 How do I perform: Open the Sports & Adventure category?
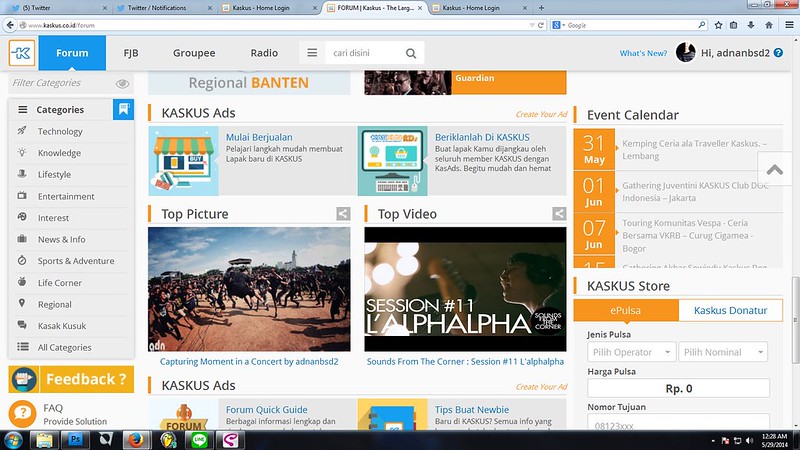pyautogui.click(x=76, y=261)
